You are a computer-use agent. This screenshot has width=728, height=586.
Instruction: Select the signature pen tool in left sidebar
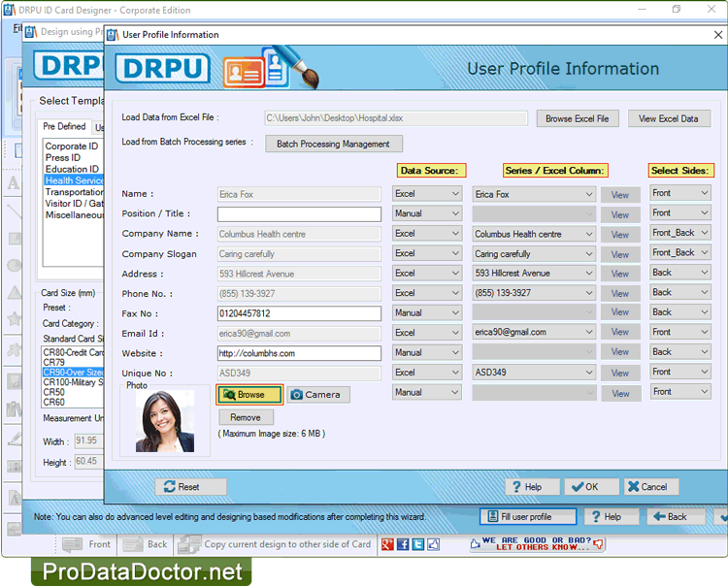(14, 438)
